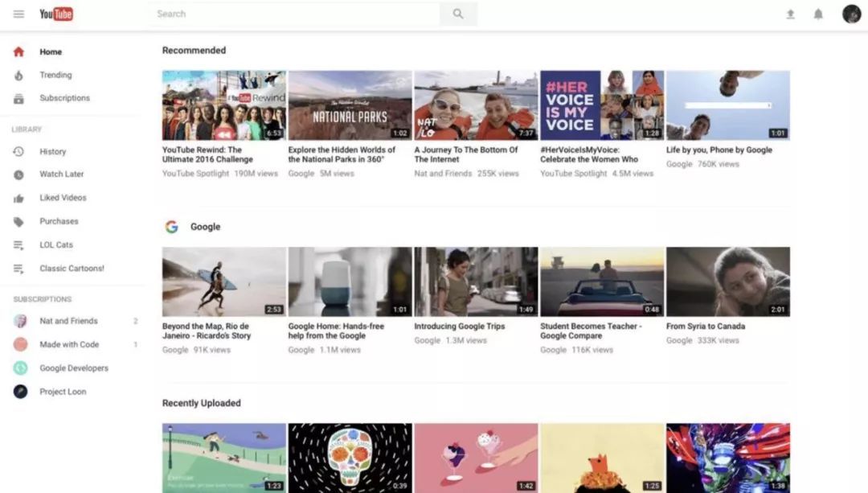Open the Google Home video thumbnail
The height and width of the screenshot is (493, 868).
[x=350, y=282]
